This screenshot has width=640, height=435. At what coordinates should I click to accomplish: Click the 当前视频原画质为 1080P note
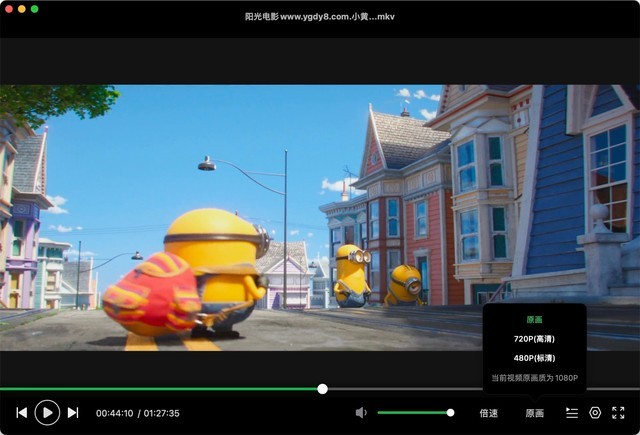pos(534,378)
